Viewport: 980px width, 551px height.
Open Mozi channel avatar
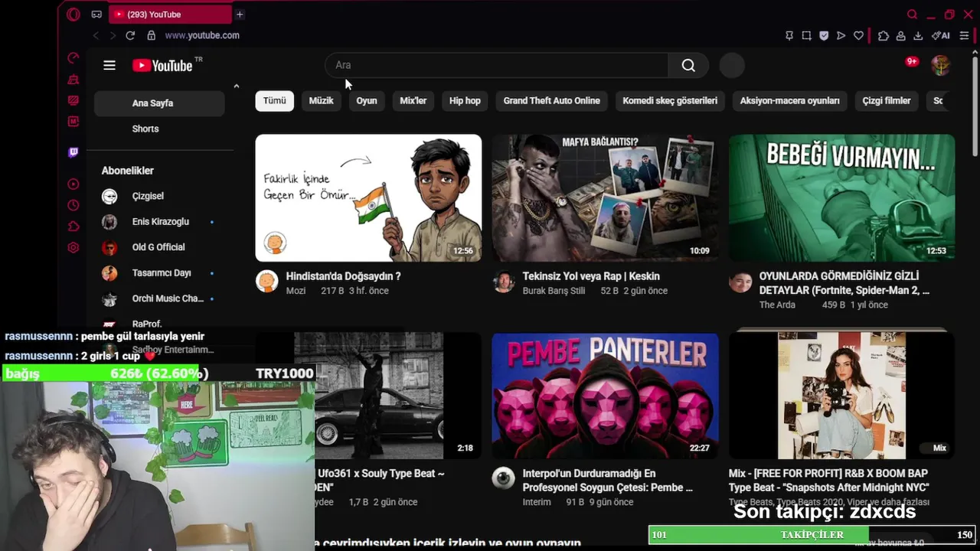coord(267,282)
